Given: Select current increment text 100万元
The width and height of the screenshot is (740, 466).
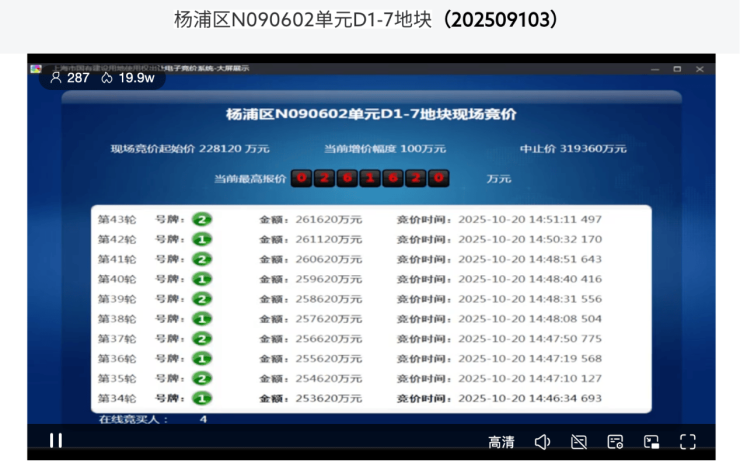Looking at the screenshot, I should pos(423,149).
